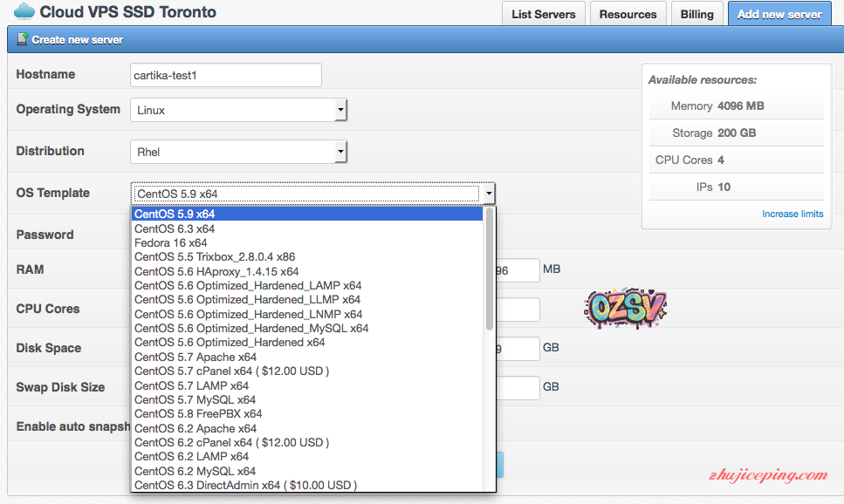The height and width of the screenshot is (504, 844).
Task: Click the cloud icon beside Cloud VPS title
Action: [24, 12]
